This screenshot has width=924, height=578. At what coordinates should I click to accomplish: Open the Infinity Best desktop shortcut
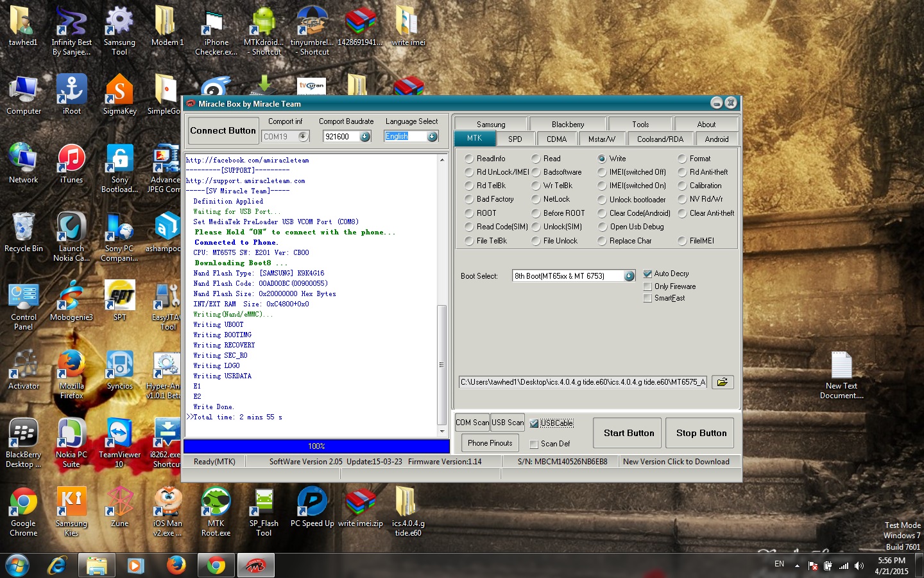pyautogui.click(x=71, y=30)
